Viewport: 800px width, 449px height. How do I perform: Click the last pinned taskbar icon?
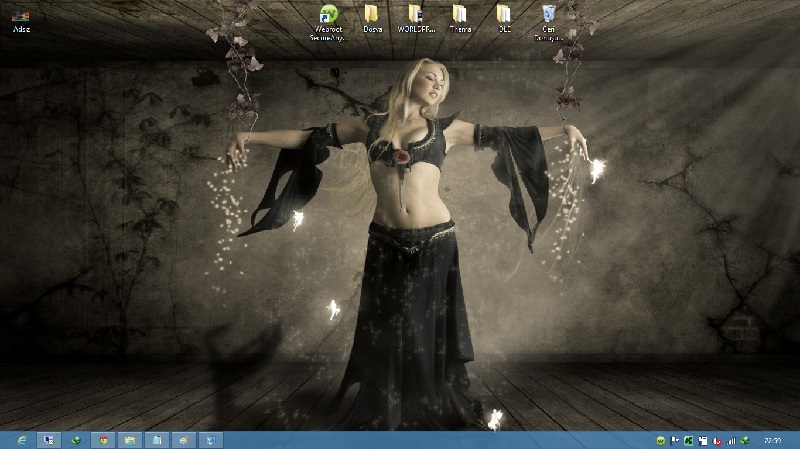tap(211, 440)
